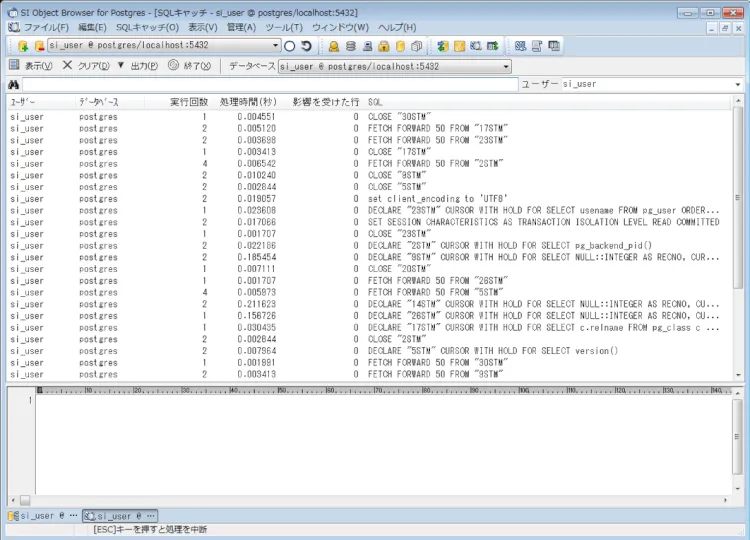Click the padlock lock information icon
This screenshot has width=750, height=540.
(x=384, y=46)
